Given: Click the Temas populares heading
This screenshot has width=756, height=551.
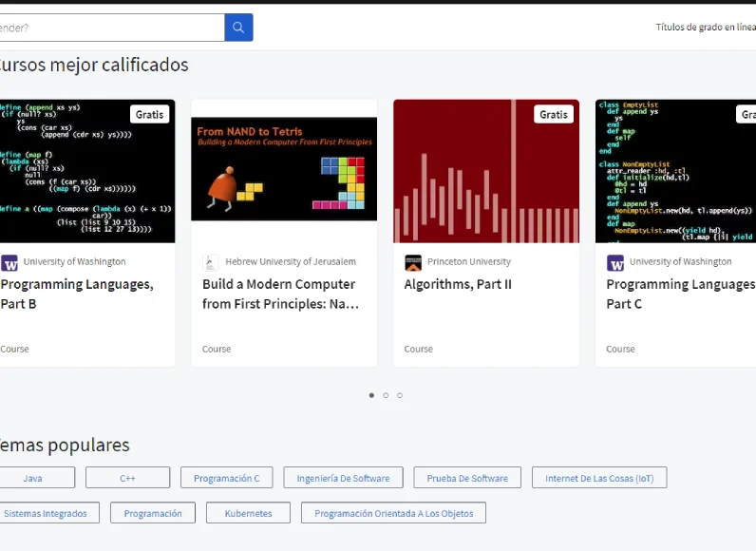Looking at the screenshot, I should [x=65, y=445].
